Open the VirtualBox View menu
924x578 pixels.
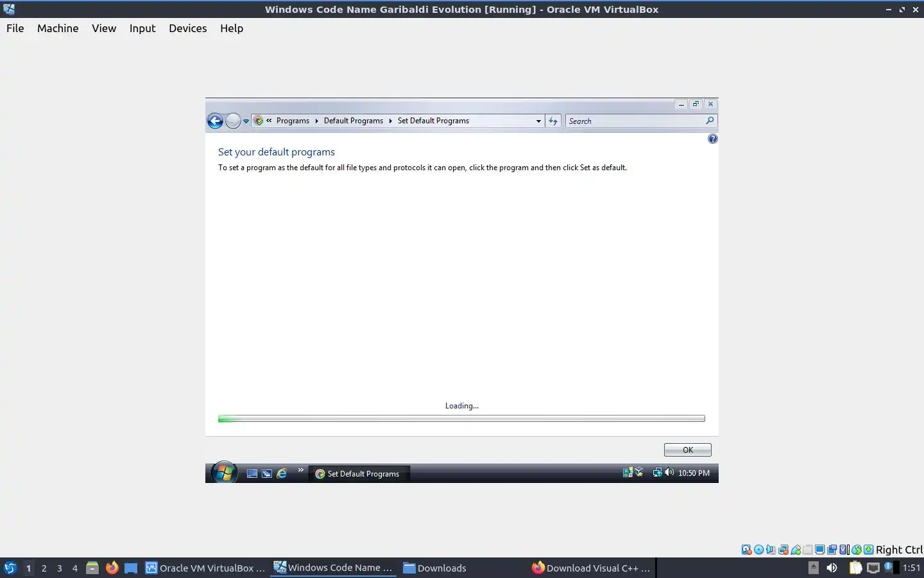pos(104,28)
